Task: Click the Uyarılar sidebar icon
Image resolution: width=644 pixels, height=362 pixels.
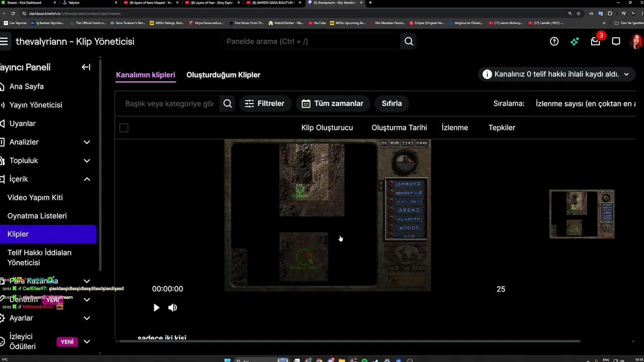Action: click(x=2, y=124)
